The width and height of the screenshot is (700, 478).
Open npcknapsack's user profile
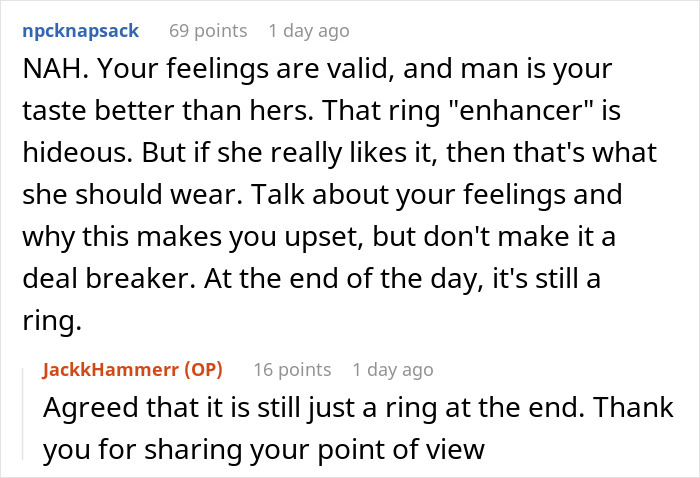81,31
